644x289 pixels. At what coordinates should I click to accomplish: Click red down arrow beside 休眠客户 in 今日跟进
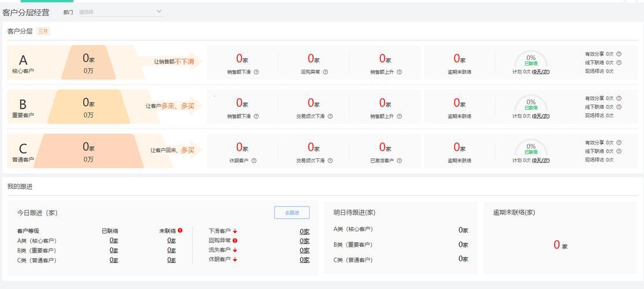235,260
